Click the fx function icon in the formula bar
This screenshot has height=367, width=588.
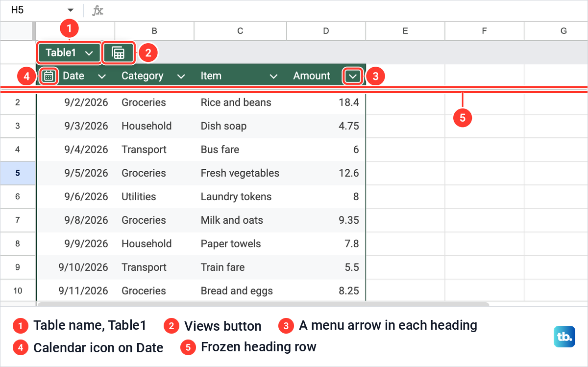point(98,10)
